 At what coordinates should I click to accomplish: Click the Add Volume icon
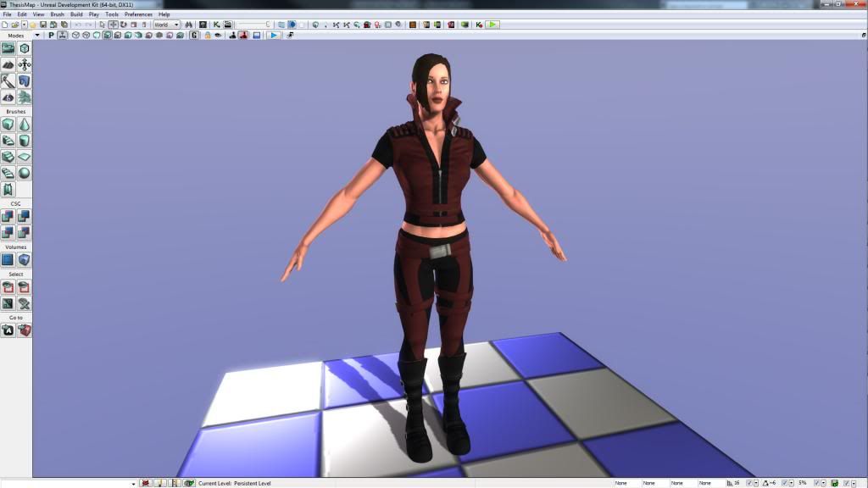8,260
